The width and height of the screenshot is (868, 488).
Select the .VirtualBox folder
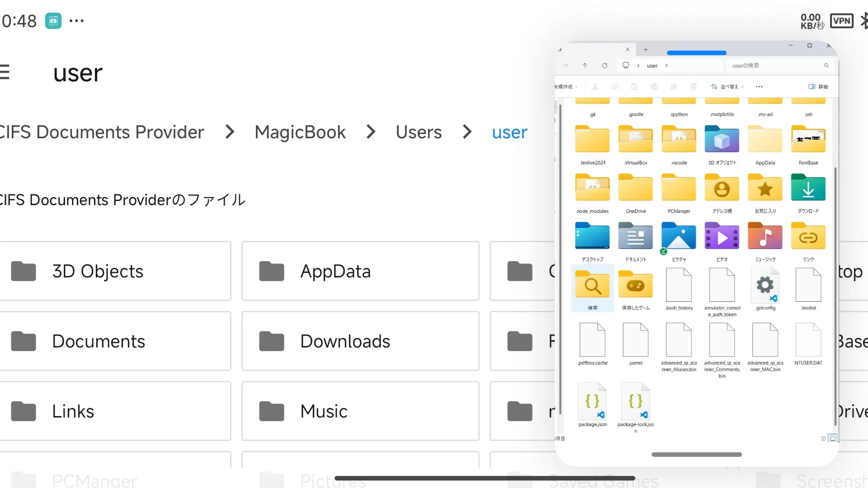point(636,145)
